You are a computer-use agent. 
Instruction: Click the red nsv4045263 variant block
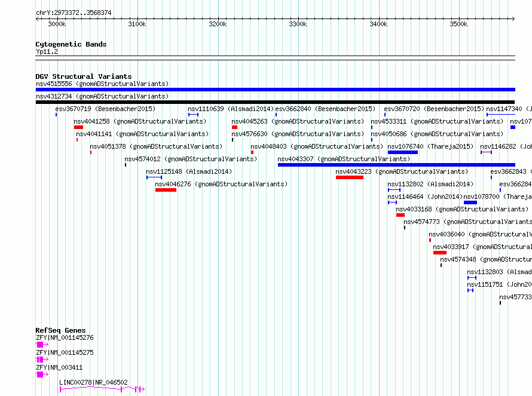(234, 127)
